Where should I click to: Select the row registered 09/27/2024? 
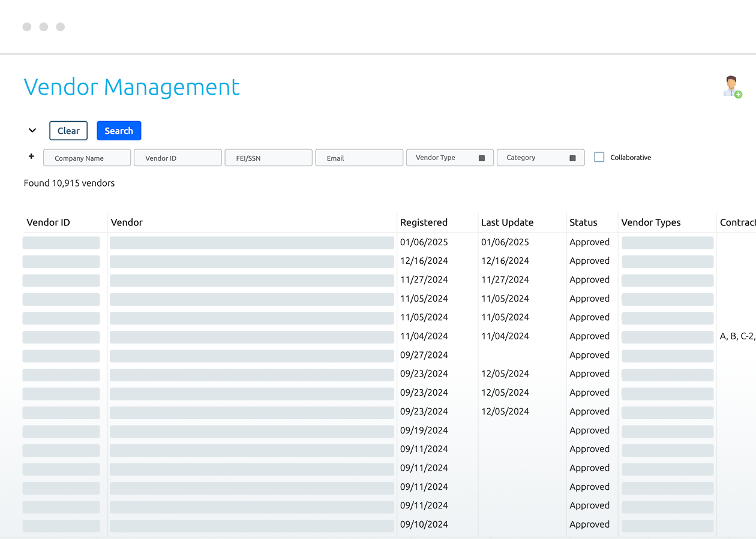(x=424, y=355)
